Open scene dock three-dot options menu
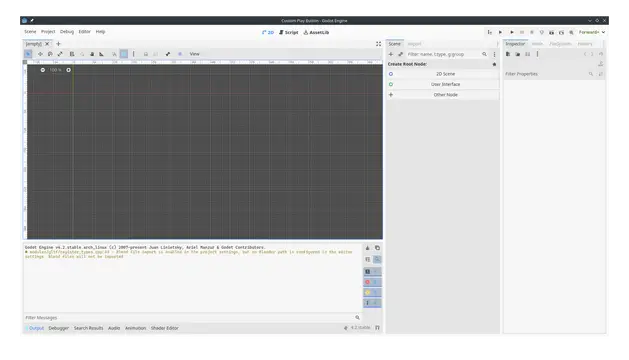This screenshot has width=629, height=360. click(494, 54)
